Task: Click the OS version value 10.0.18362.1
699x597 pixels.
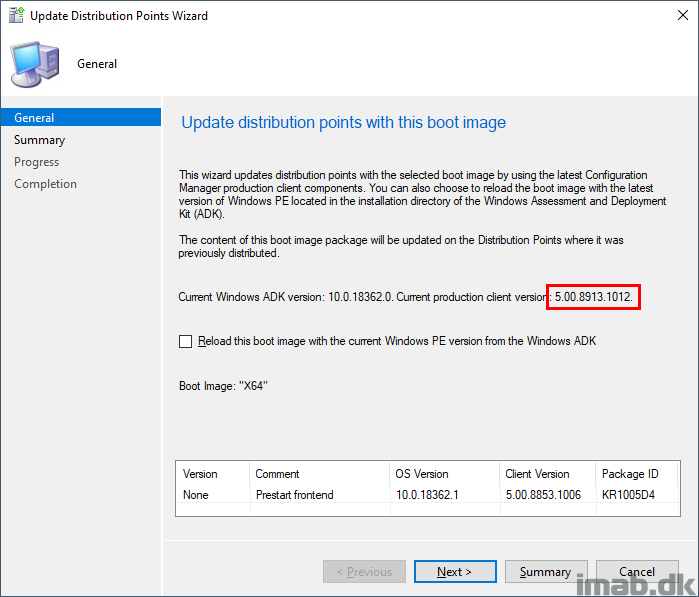Action: tap(427, 495)
